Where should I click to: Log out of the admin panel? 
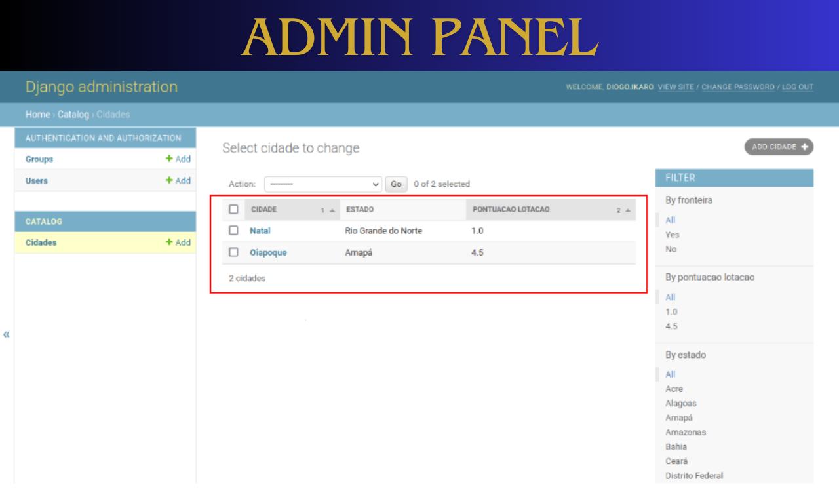(x=797, y=87)
